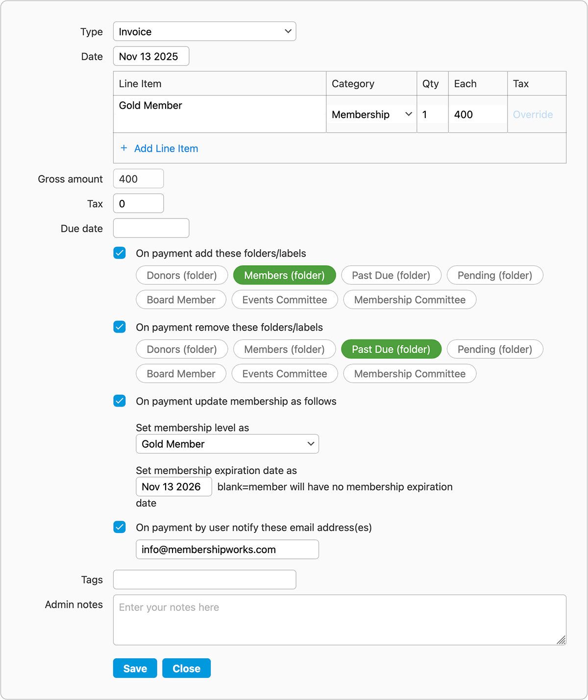Grab the Admin notes resize handle

[561, 640]
